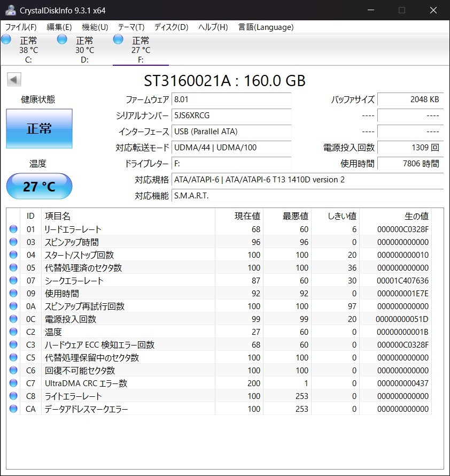
Task: Click status orb of row C8 ライトエラーレート
Action: tap(13, 396)
